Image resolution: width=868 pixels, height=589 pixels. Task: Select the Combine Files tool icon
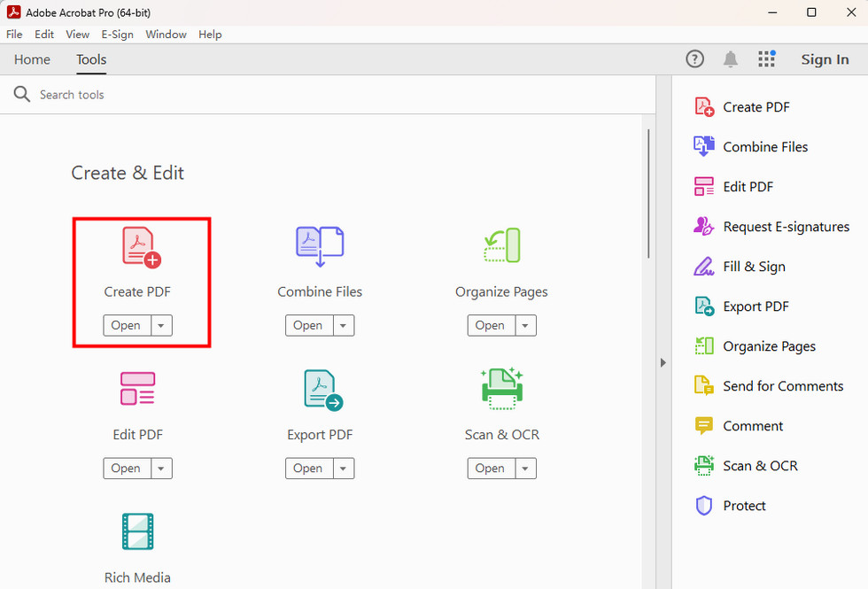[x=319, y=247]
